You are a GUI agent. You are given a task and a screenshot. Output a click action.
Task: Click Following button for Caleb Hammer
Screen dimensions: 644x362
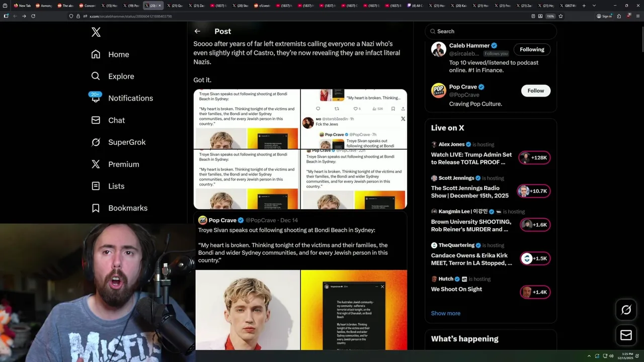click(532, 49)
